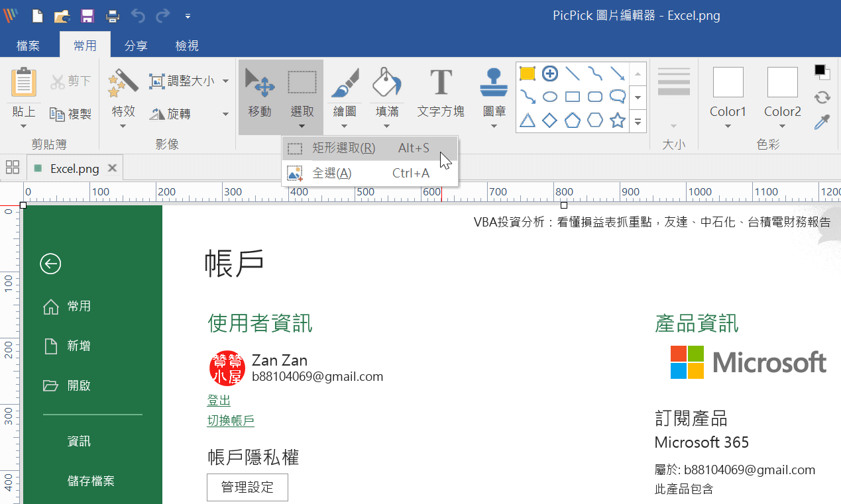The image size is (841, 504).
Task: Click the Color1 white swatch
Action: point(728,82)
